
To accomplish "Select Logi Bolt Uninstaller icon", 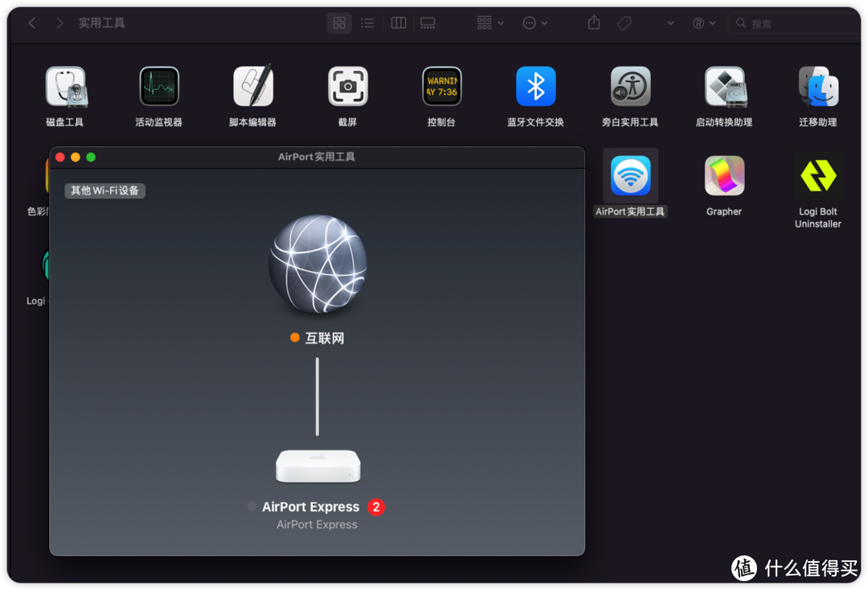I will [x=818, y=176].
